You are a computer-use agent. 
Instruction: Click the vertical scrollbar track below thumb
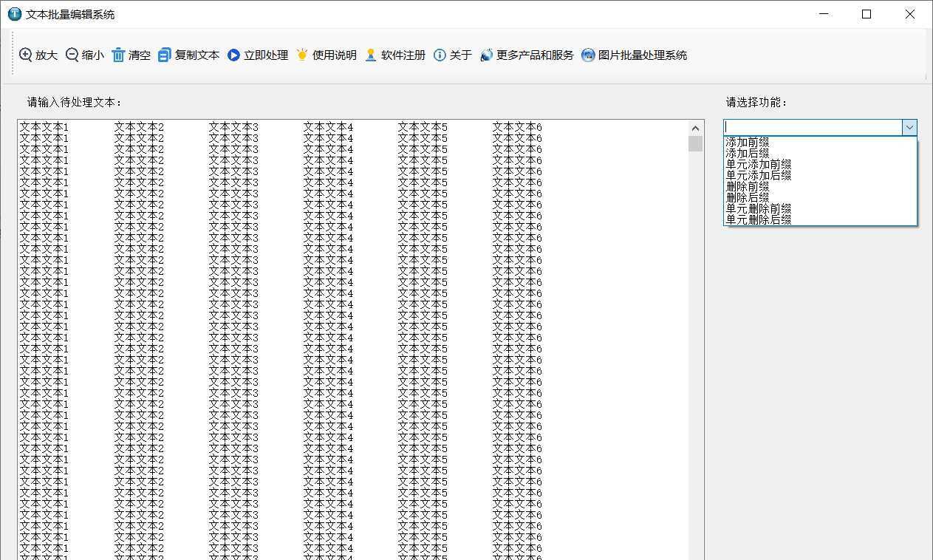coord(695,355)
